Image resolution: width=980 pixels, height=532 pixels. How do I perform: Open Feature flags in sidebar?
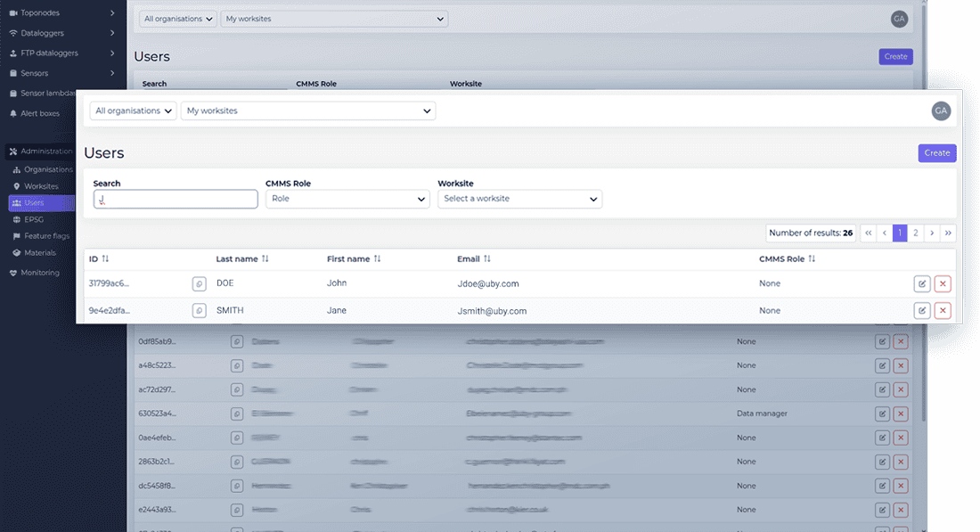pos(43,235)
